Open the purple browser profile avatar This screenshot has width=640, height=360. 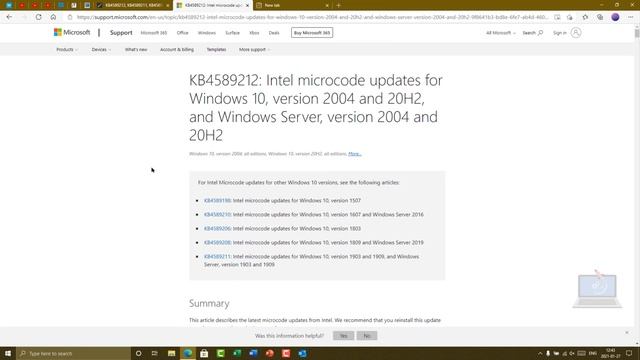615,17
